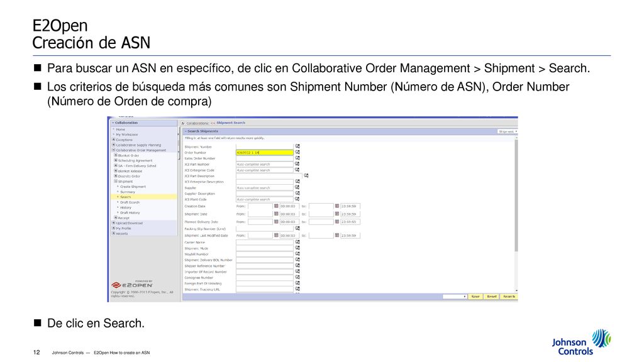Open search options icon beside Shipper Reference Number
The height and width of the screenshot is (362, 644).
tap(297, 266)
